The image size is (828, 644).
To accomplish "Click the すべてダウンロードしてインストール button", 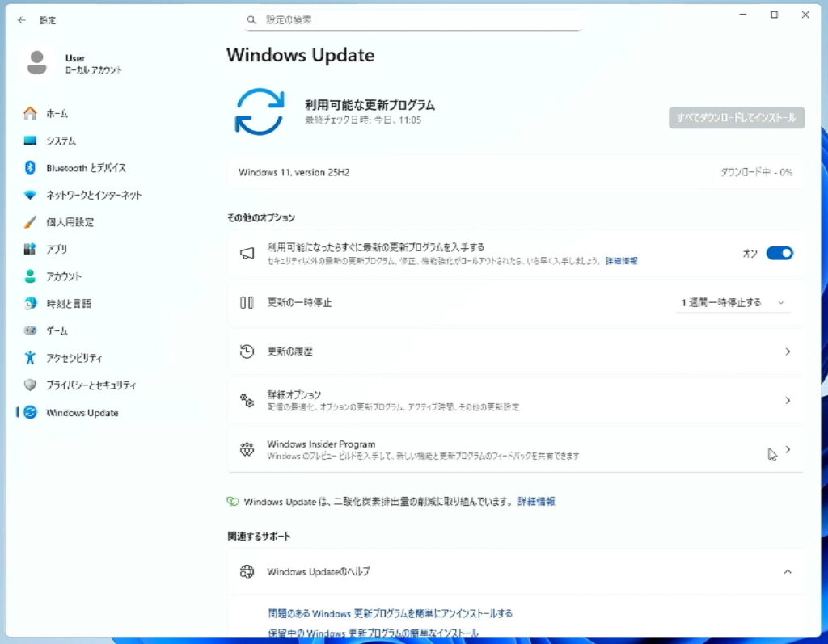I will coord(737,118).
